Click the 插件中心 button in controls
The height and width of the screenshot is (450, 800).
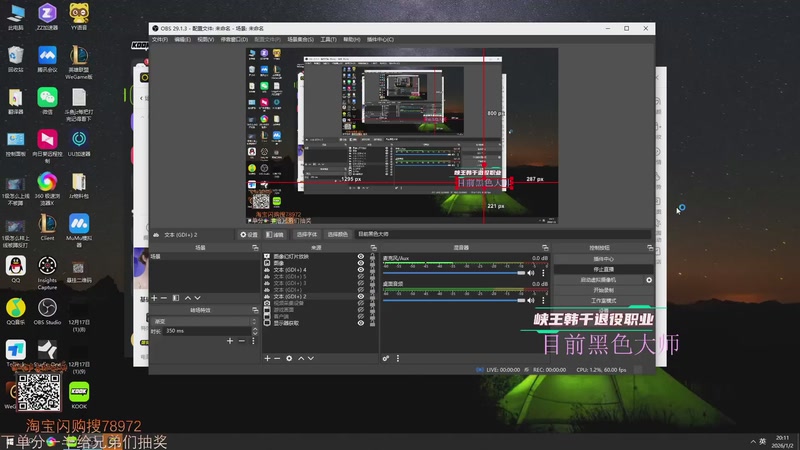(x=604, y=259)
